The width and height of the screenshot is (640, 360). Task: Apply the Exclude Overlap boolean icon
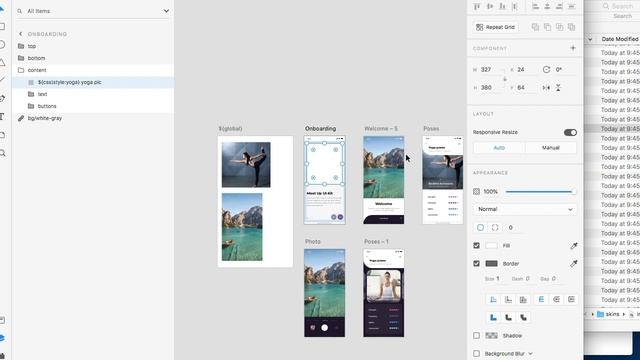click(572, 27)
